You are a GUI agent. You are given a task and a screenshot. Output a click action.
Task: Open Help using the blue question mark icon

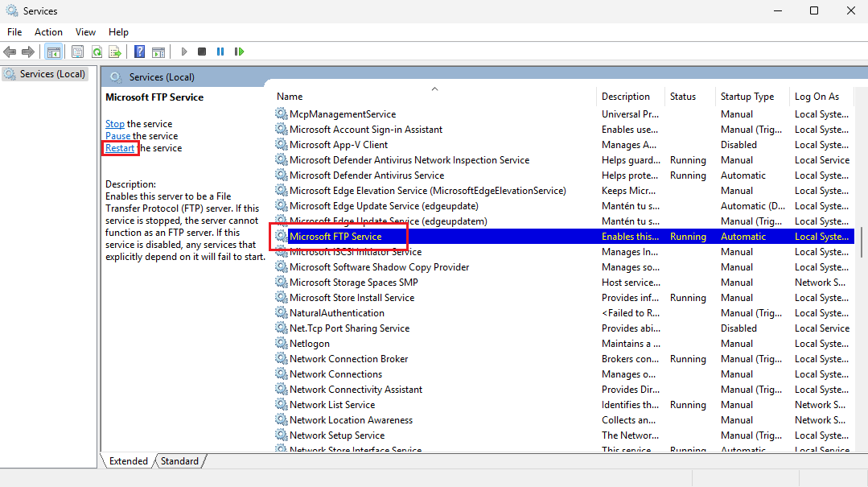tap(139, 52)
